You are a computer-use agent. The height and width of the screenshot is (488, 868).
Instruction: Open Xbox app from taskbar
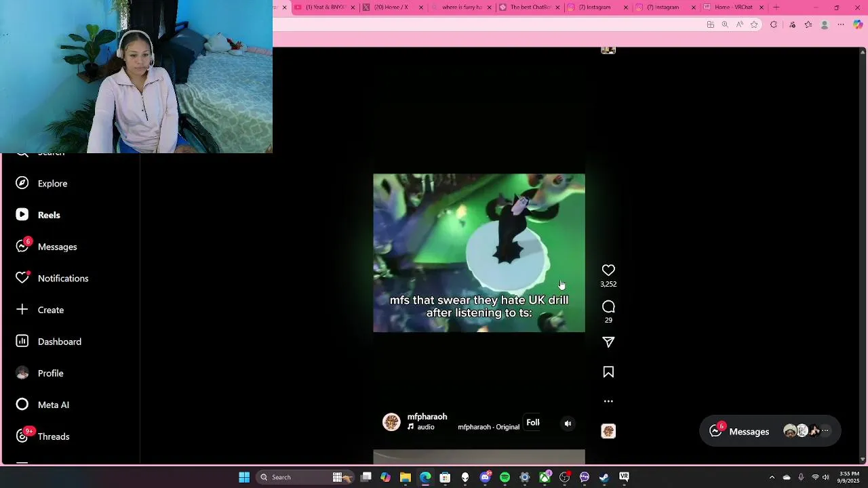tap(545, 477)
